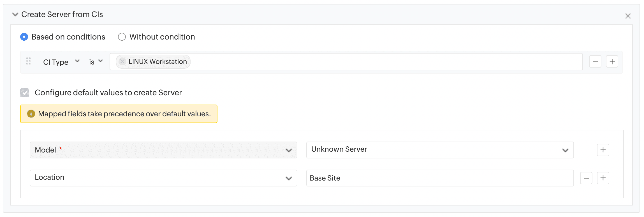Close the Create Server from CIs panel

click(628, 16)
